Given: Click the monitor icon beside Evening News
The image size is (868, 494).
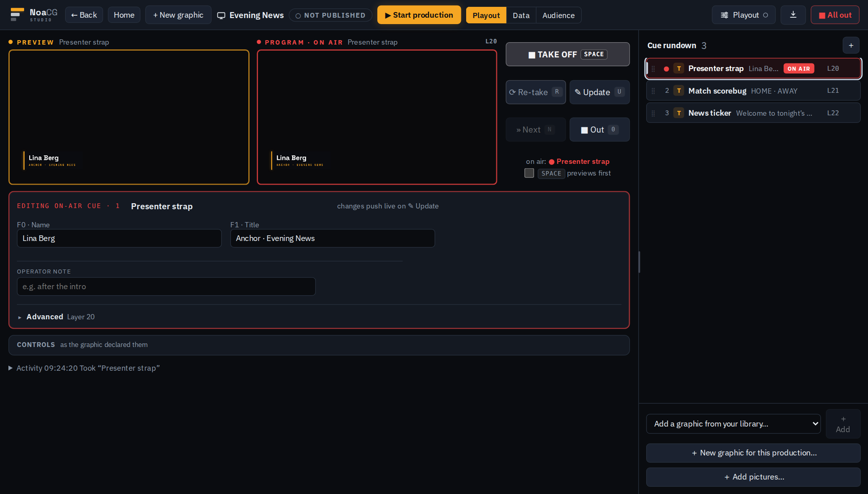Looking at the screenshot, I should click(x=221, y=15).
